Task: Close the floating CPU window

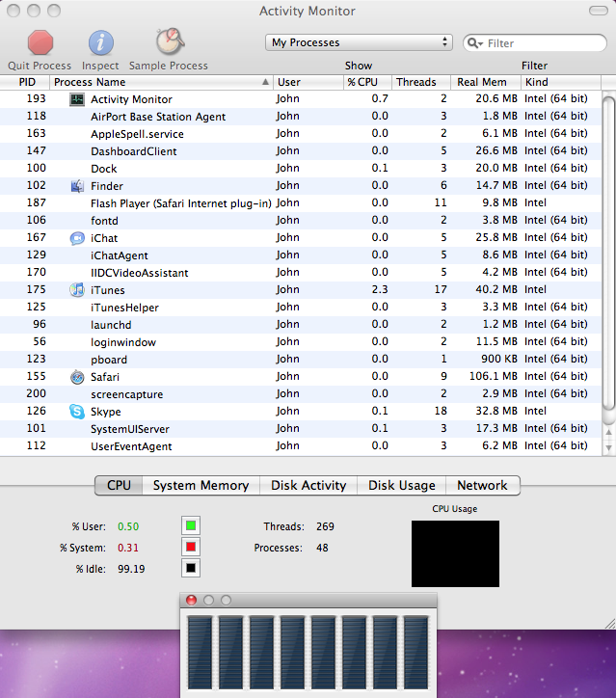Action: pyautogui.click(x=192, y=600)
